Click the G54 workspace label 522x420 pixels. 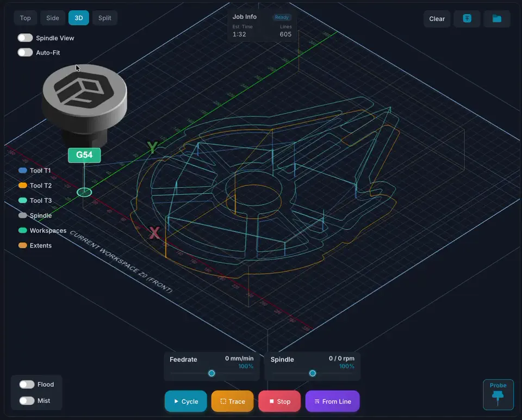84,155
